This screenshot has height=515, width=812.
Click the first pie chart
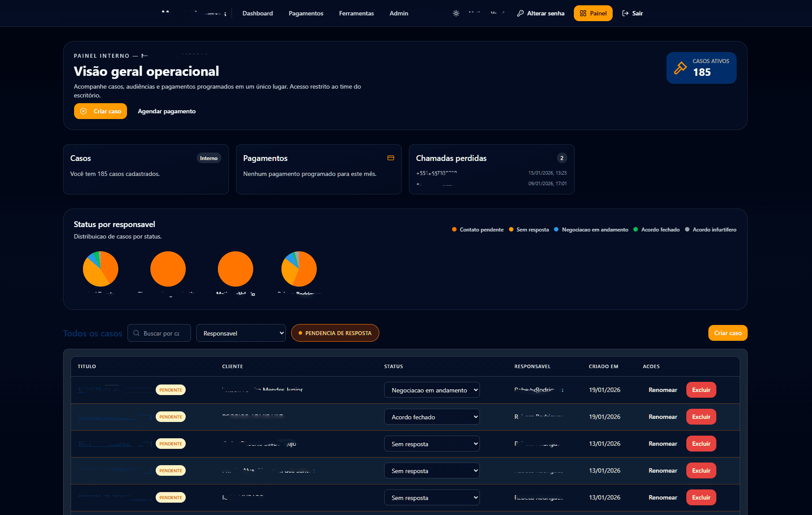click(101, 269)
